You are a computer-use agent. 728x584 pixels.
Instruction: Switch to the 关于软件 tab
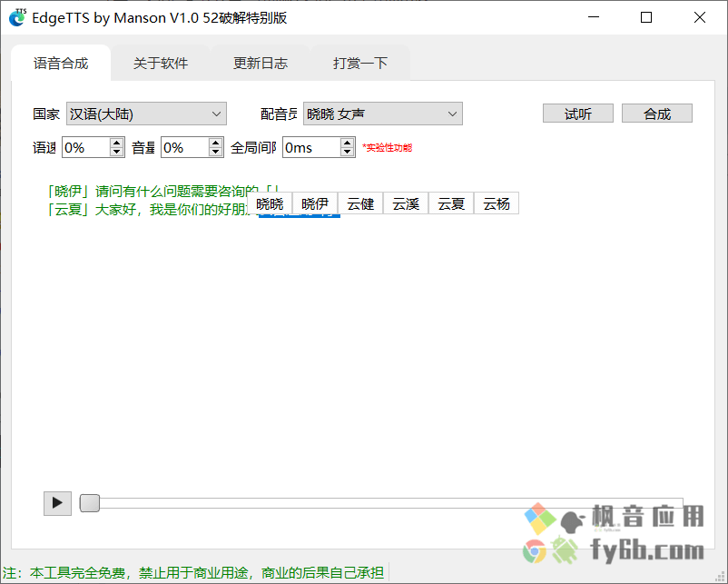[161, 63]
